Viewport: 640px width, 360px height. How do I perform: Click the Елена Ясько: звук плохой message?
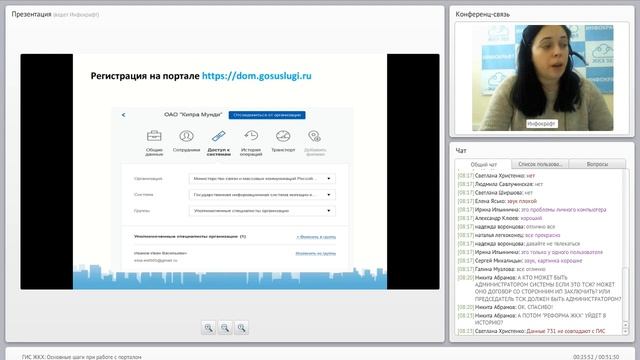(x=497, y=201)
